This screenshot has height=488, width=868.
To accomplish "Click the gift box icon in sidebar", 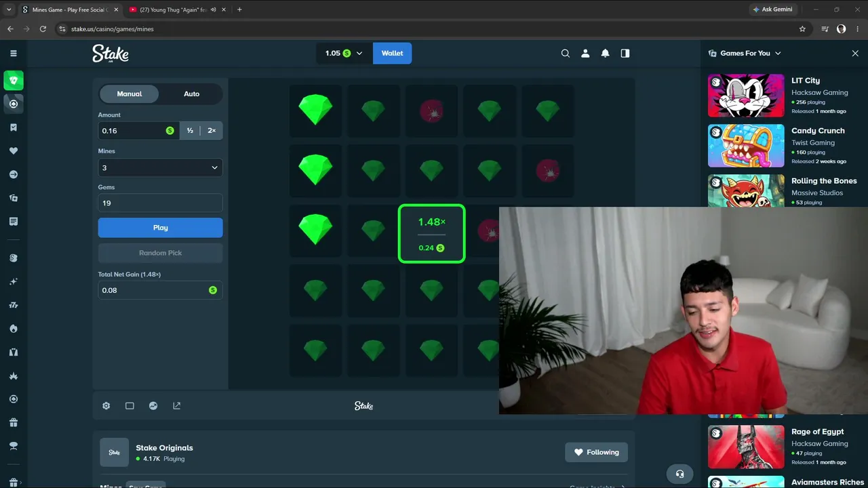I will [14, 422].
